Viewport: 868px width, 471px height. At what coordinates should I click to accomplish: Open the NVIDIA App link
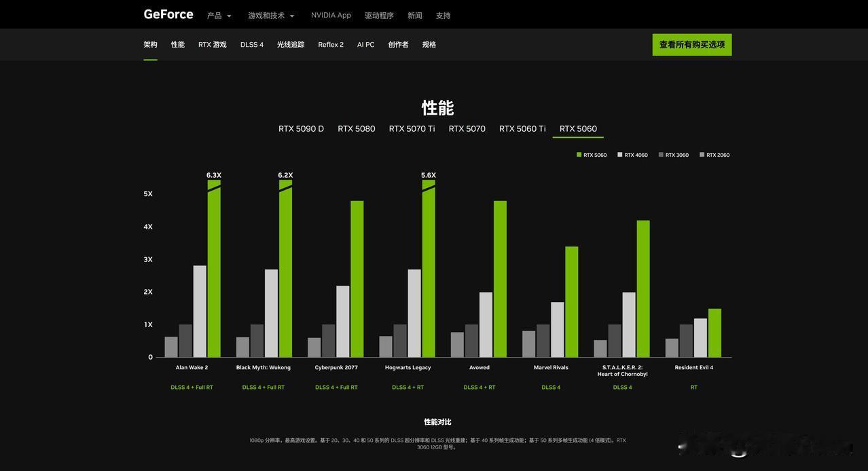coord(331,15)
